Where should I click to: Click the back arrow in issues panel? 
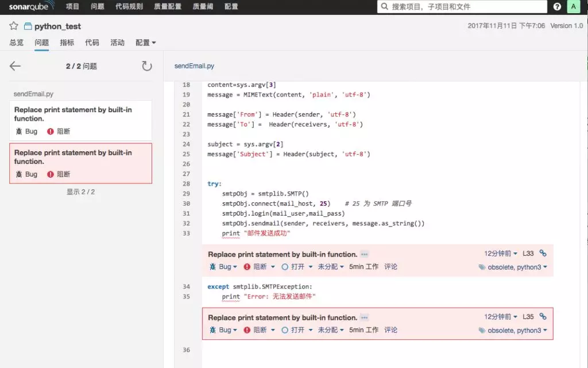click(15, 66)
